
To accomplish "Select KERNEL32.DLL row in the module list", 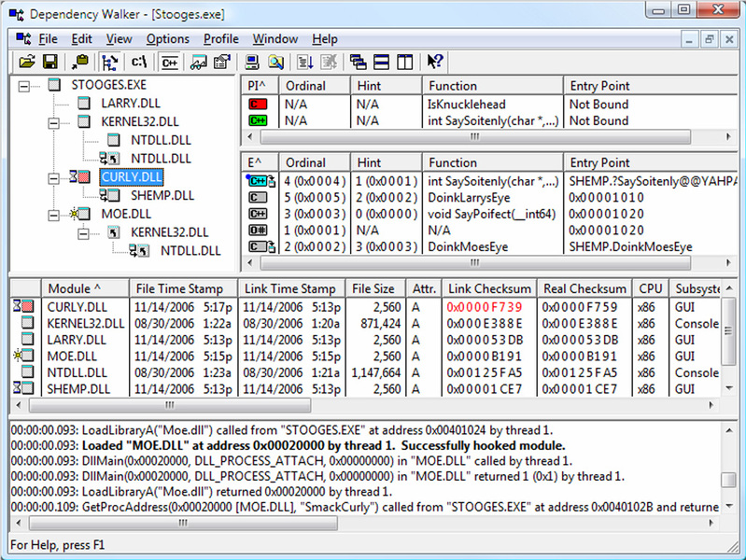I will point(366,324).
